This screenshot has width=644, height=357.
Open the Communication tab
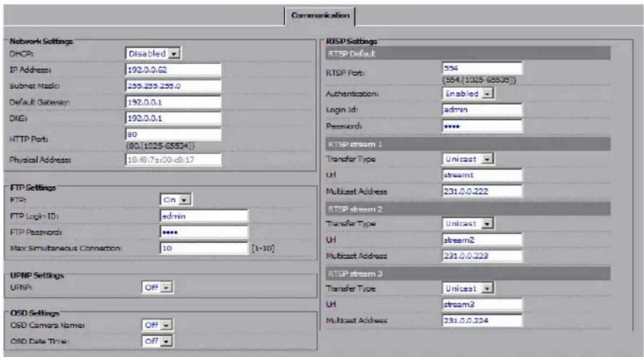coord(320,16)
